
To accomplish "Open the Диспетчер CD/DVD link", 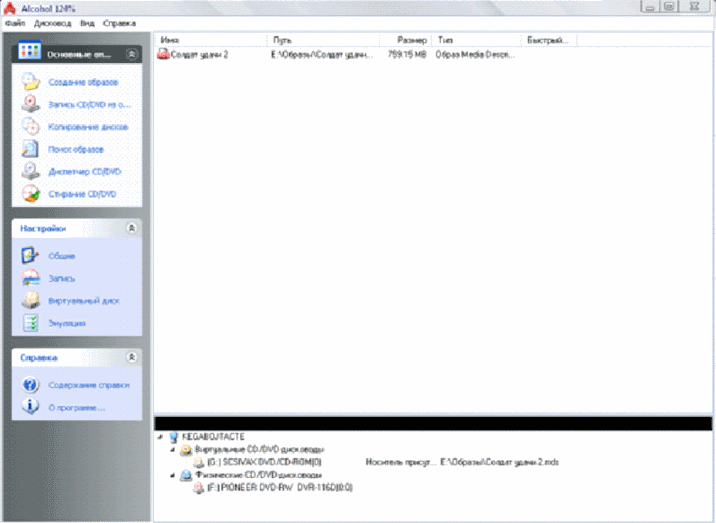I will 84,172.
